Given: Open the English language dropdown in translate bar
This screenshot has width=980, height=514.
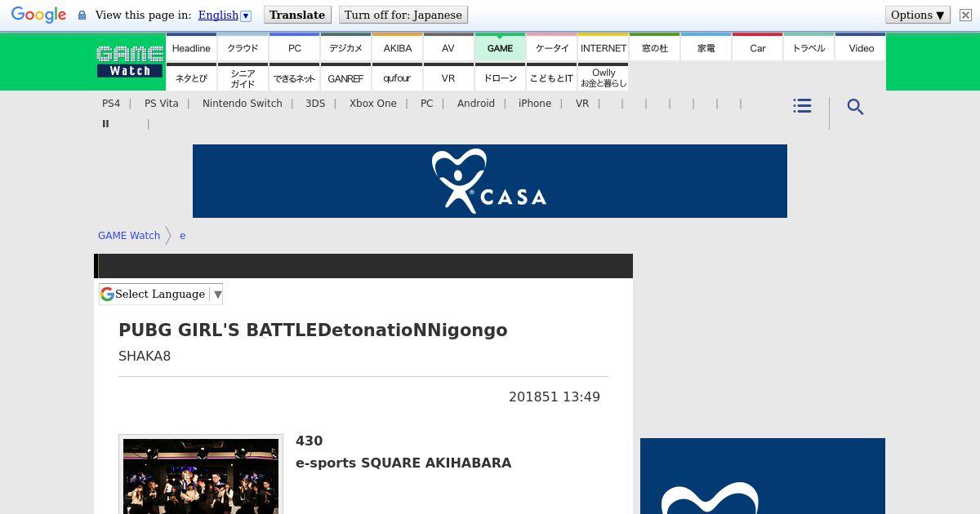Looking at the screenshot, I should click(x=225, y=15).
